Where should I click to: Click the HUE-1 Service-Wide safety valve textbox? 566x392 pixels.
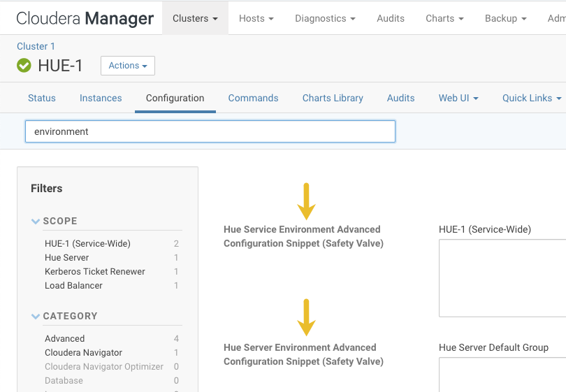pos(502,278)
